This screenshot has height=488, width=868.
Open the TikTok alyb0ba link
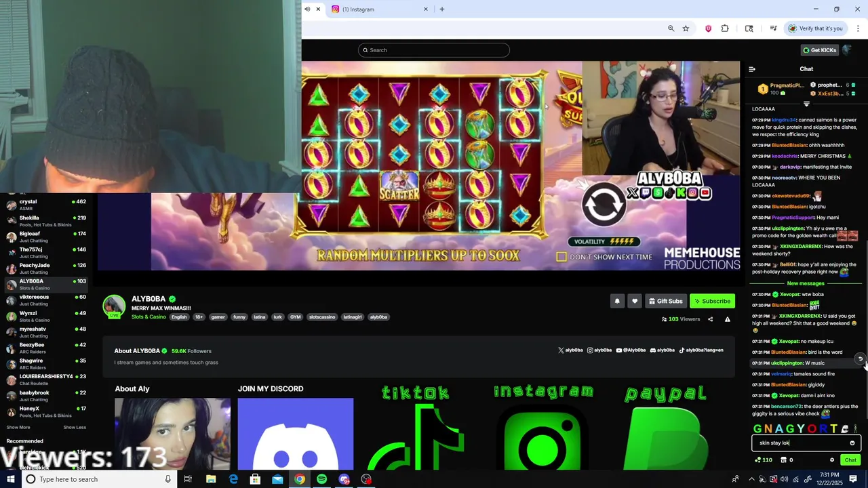[701, 350]
